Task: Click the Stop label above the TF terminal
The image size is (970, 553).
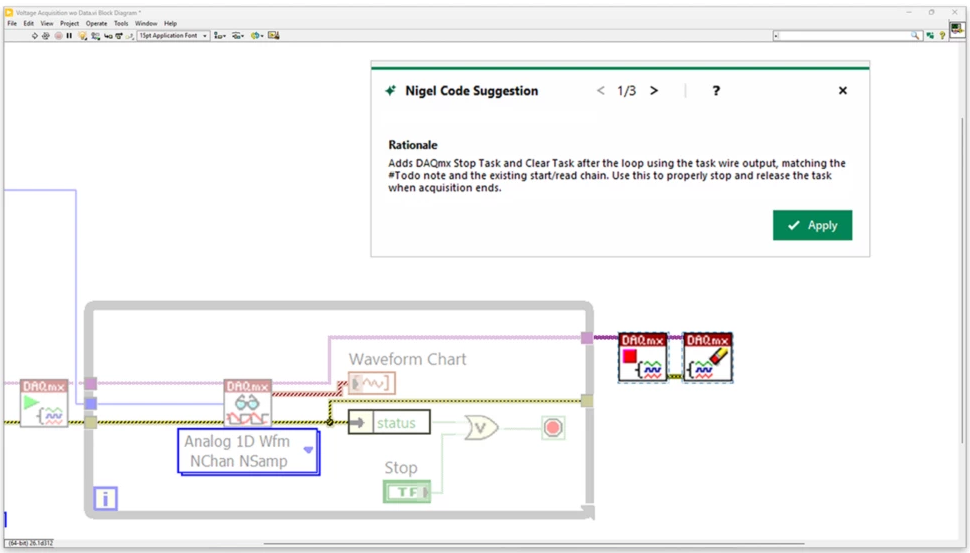Action: (401, 468)
